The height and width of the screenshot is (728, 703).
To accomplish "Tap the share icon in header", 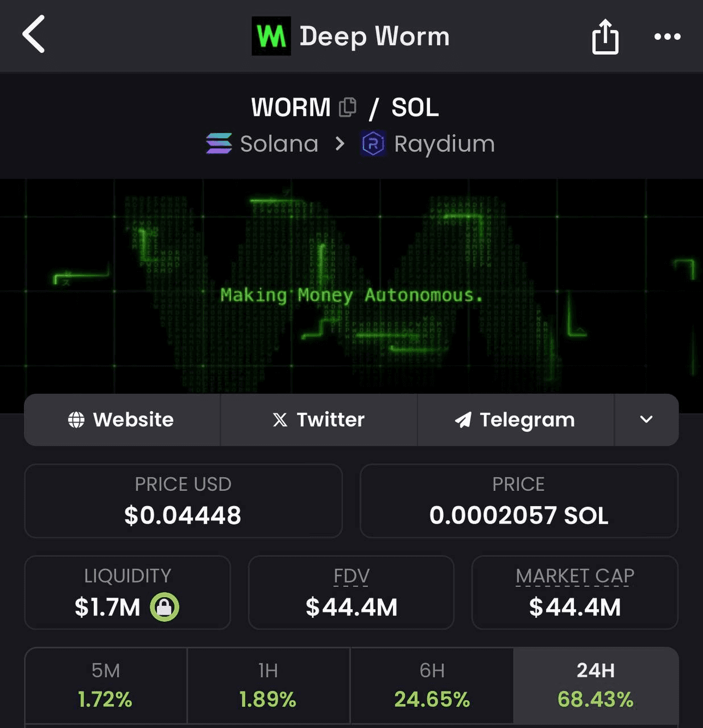I will pos(605,36).
